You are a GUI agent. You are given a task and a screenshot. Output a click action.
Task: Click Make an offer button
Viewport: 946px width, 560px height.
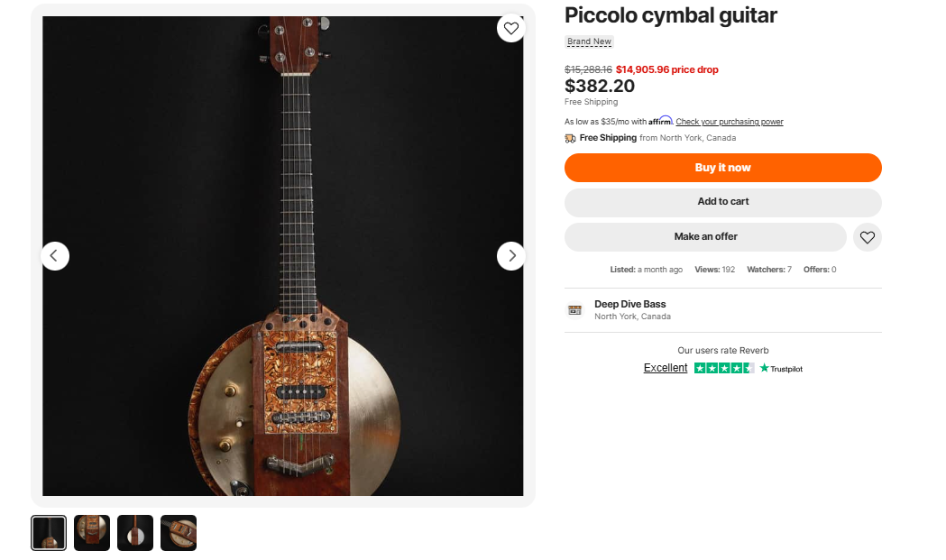[705, 237]
